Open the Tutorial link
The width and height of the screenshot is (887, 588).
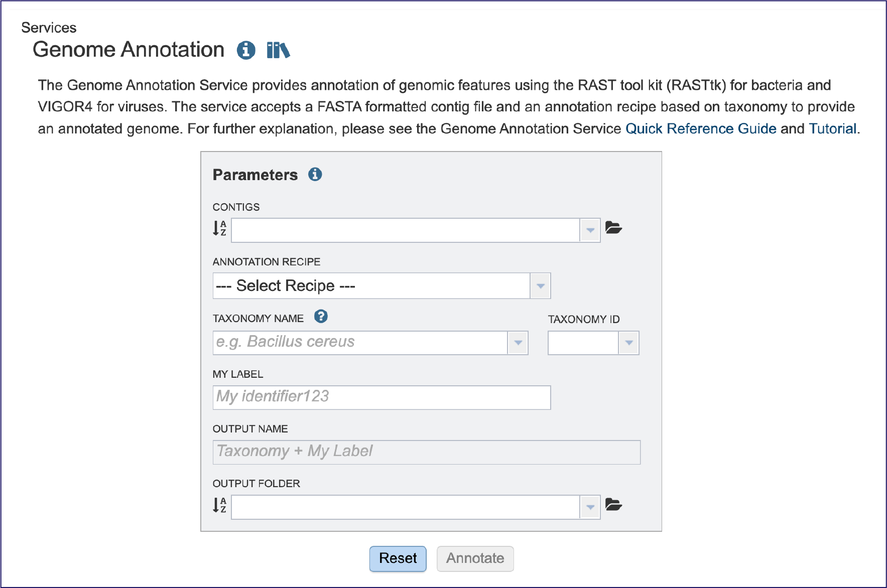tap(833, 129)
